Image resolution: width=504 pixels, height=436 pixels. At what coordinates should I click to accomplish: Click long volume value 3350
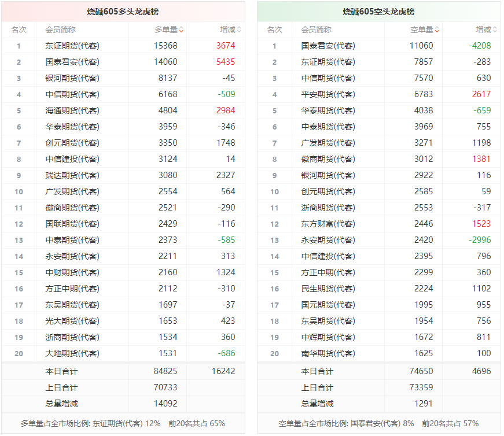(168, 143)
